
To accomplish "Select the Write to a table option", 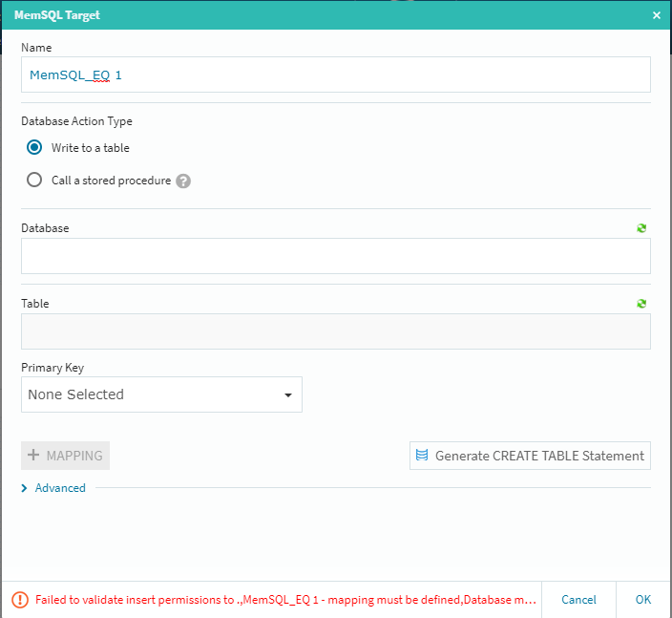I will pyautogui.click(x=34, y=147).
